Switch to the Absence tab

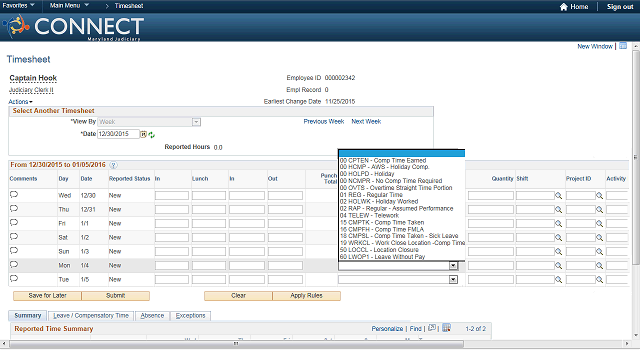click(152, 316)
